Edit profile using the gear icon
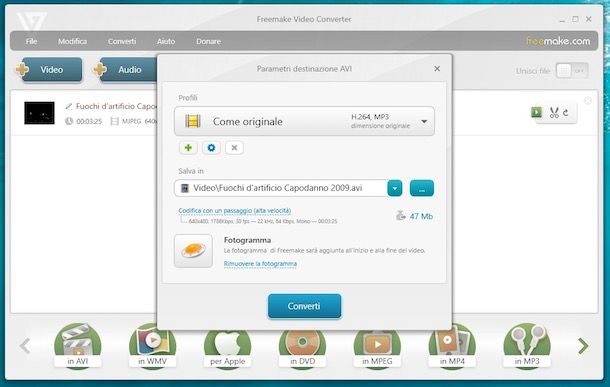Image resolution: width=610 pixels, height=387 pixels. click(211, 148)
